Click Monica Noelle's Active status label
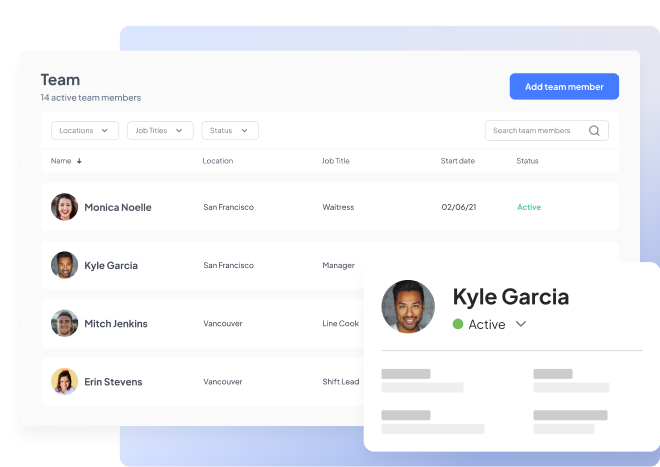 coord(529,207)
